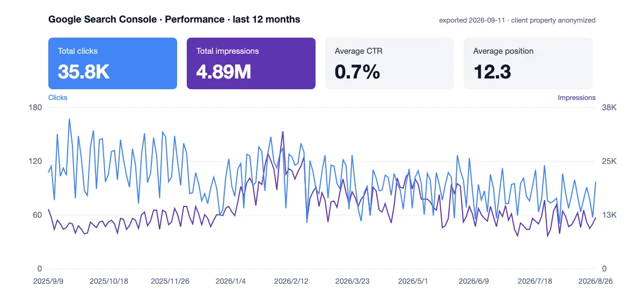Click the 2026/1/4 date axis label
The width and height of the screenshot is (644, 301).
(x=231, y=281)
